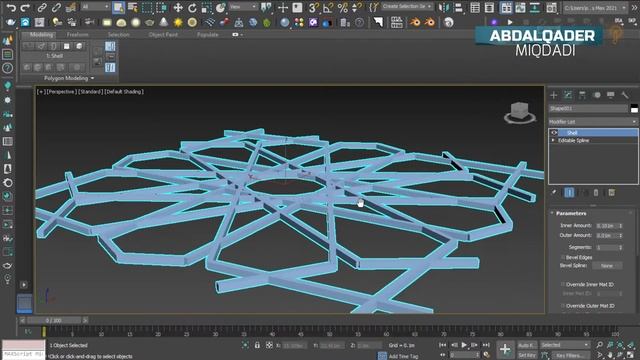The height and width of the screenshot is (360, 640).
Task: Open Key Filters button
Action: click(570, 356)
